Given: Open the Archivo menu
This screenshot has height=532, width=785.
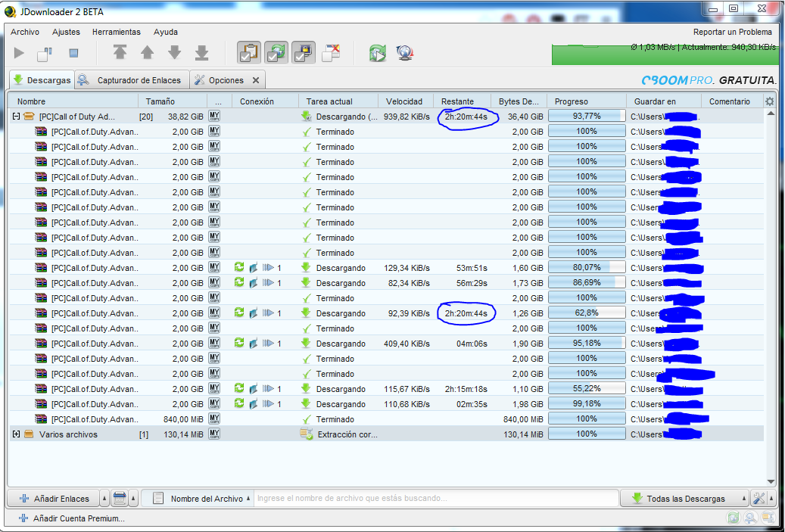Looking at the screenshot, I should pyautogui.click(x=24, y=32).
